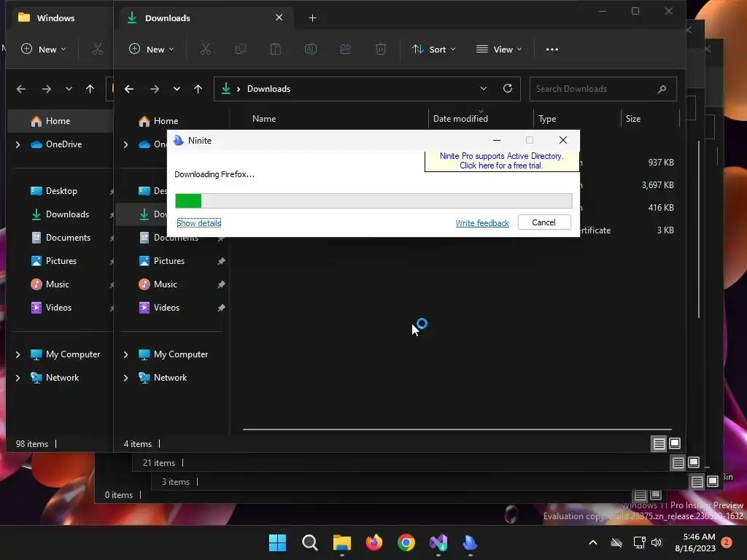This screenshot has width=747, height=560.
Task: Open Visual Studio from taskbar
Action: [438, 542]
